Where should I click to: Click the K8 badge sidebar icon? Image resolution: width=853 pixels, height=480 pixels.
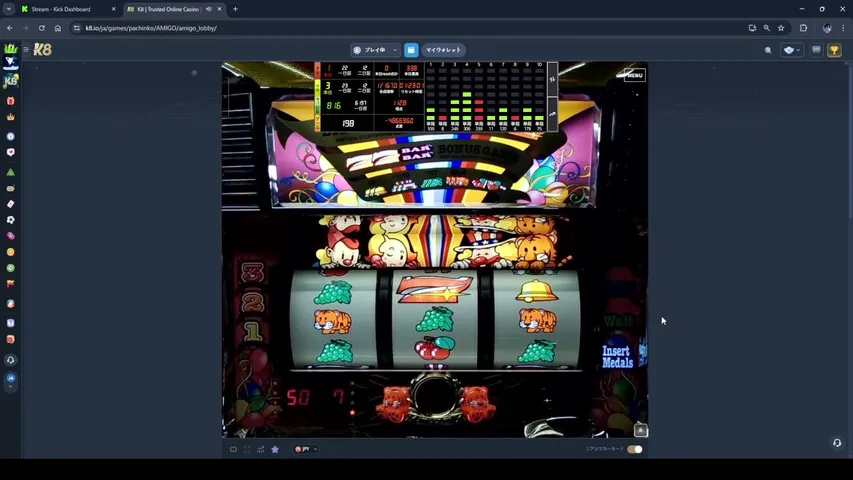tap(10, 81)
